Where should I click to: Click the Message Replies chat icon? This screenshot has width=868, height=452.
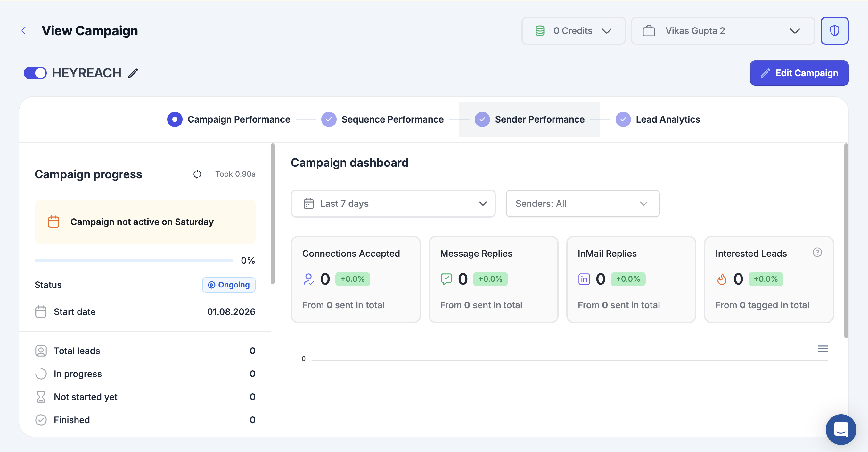446,279
